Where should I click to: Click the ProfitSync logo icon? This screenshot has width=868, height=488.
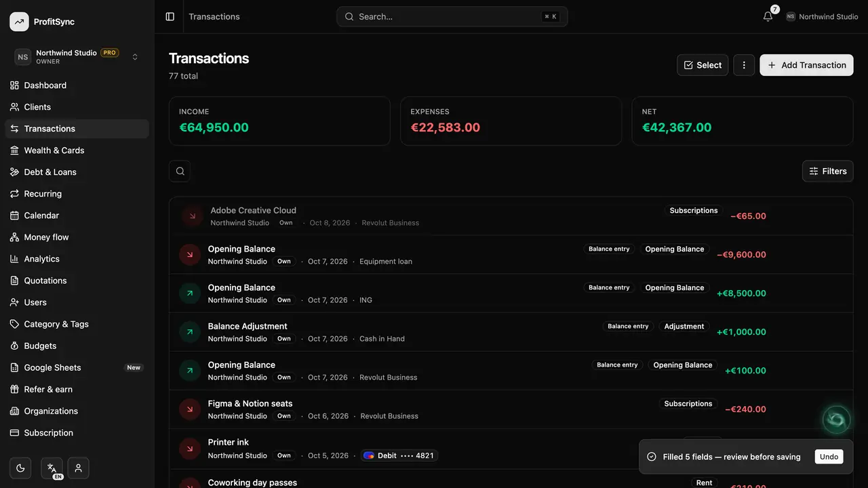coord(19,22)
